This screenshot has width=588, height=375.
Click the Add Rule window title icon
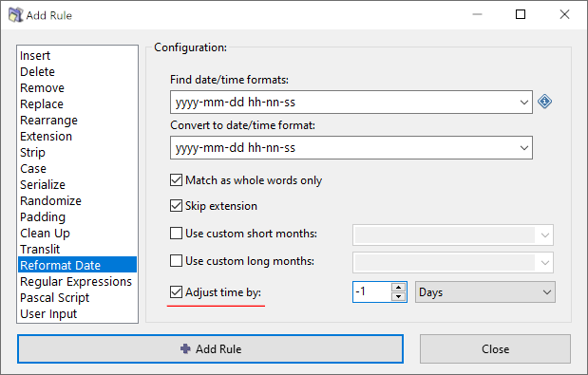pyautogui.click(x=15, y=15)
